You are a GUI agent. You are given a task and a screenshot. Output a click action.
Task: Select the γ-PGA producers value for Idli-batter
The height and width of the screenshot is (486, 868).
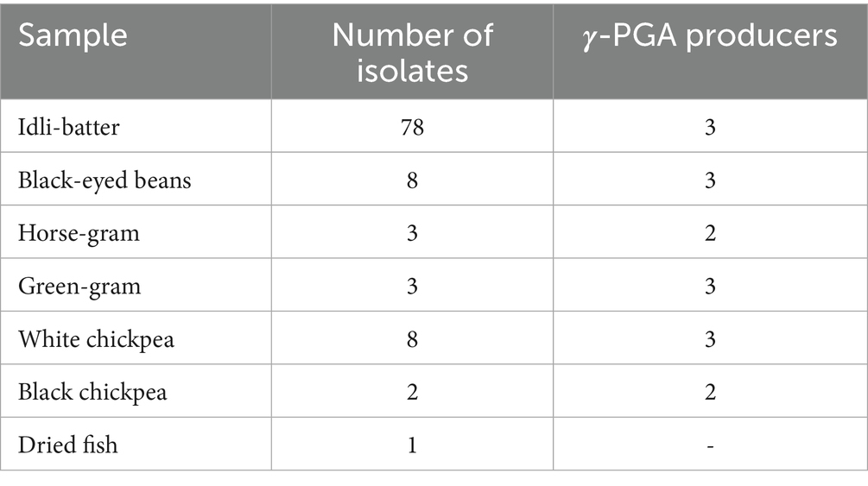[710, 127]
